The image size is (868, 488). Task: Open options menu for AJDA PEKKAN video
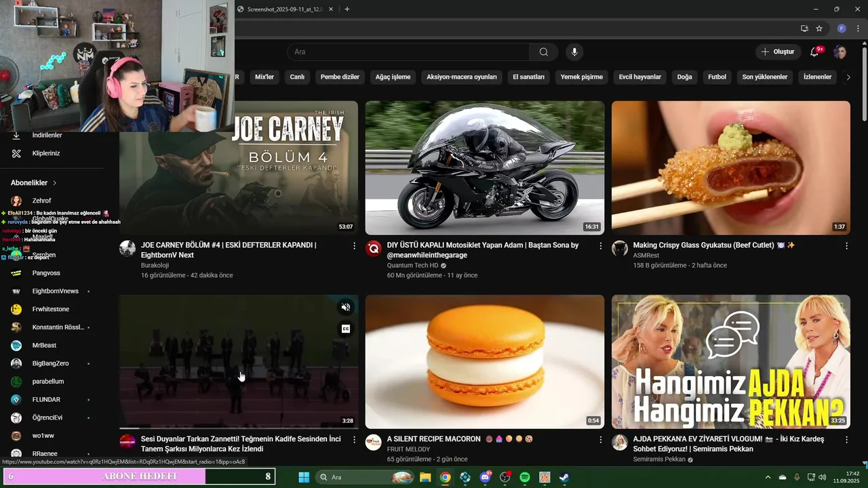click(846, 440)
